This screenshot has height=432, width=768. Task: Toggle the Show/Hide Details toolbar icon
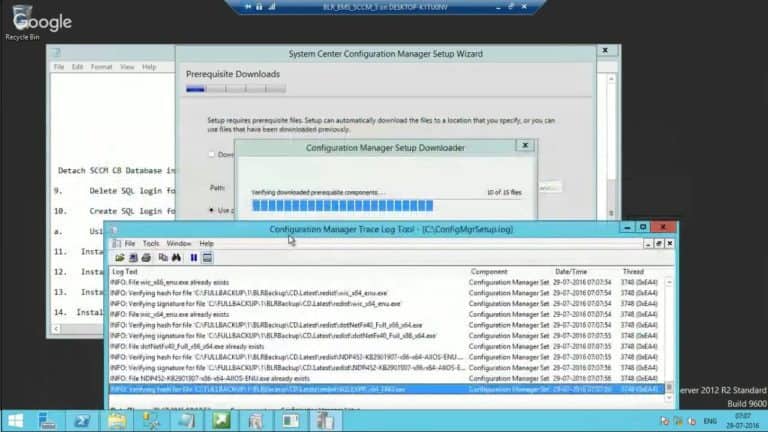click(207, 258)
